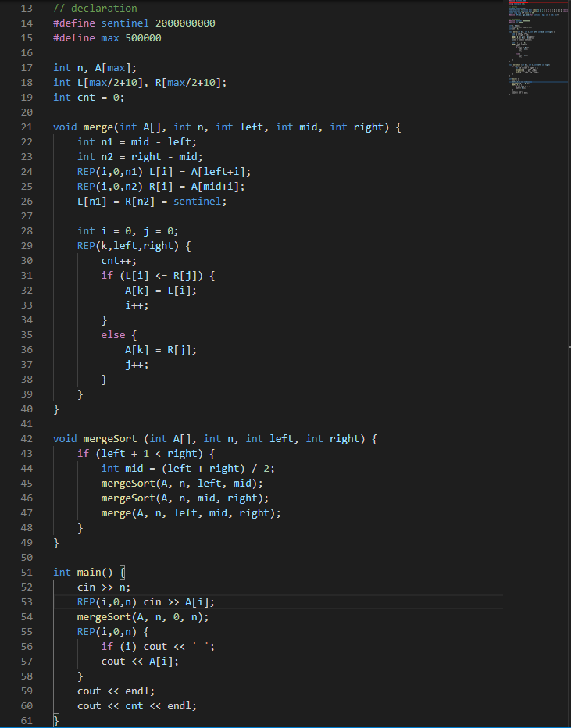Click the 'if (L[i] <= R[j])' condition
The width and height of the screenshot is (571, 728).
pyautogui.click(x=152, y=276)
